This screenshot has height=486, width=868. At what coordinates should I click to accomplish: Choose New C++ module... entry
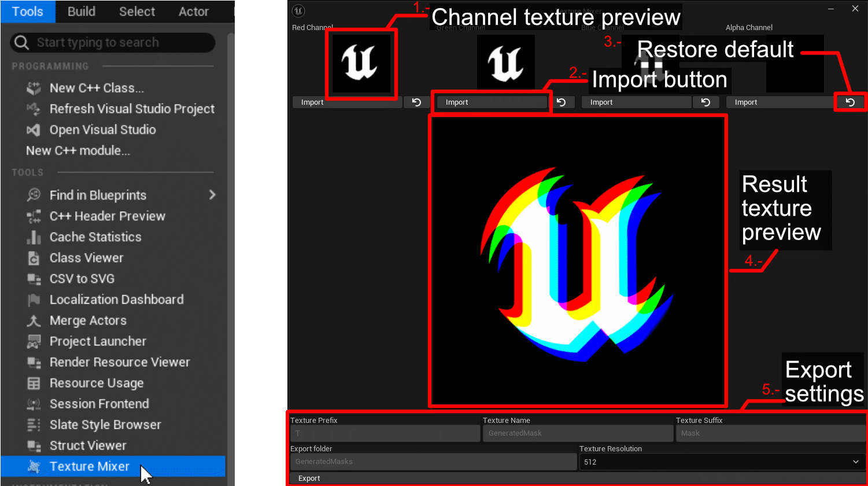point(78,151)
